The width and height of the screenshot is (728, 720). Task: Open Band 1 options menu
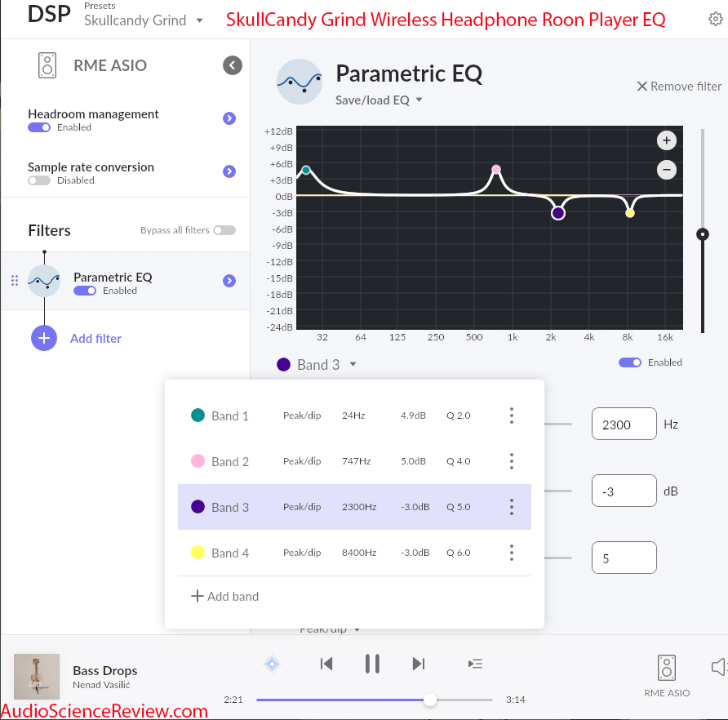(512, 416)
